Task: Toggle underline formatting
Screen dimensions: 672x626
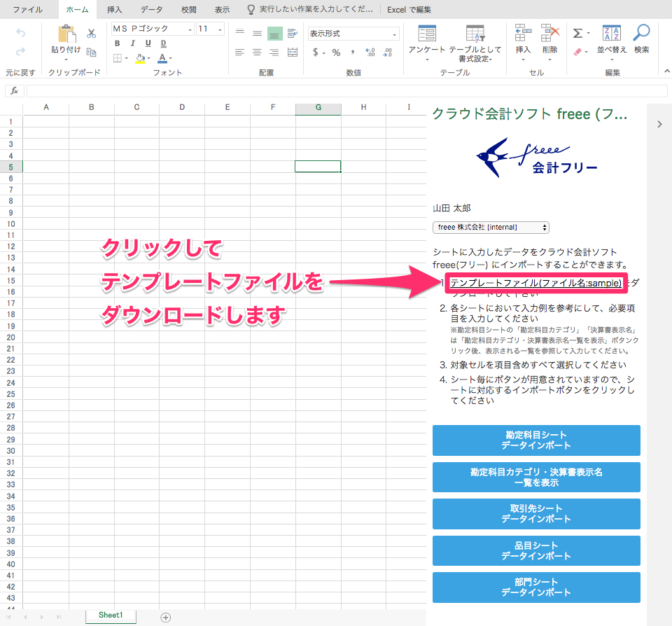Action: tap(148, 43)
